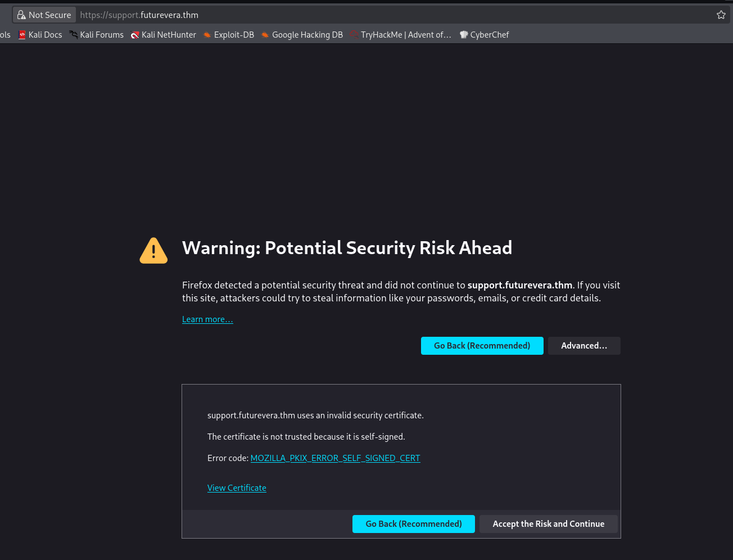Open the CyberChef bookmark
733x560 pixels.
point(484,35)
